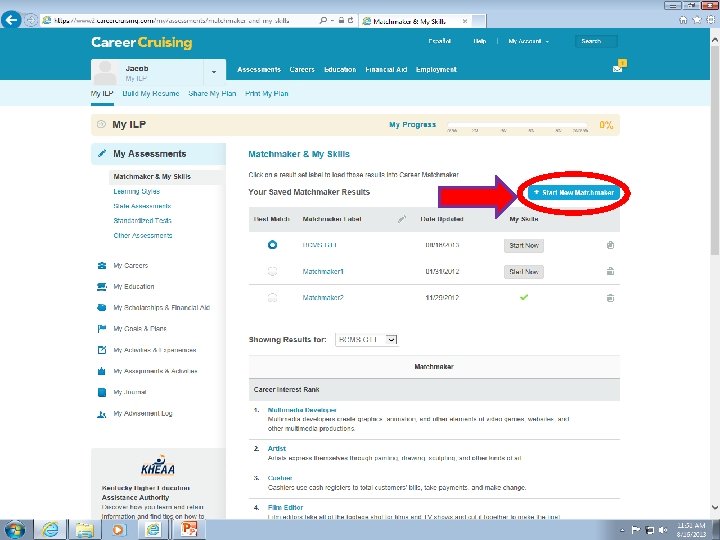Delete the first saved matchmaker result trash icon
Viewport: 720px width, 540px height.
(x=610, y=245)
